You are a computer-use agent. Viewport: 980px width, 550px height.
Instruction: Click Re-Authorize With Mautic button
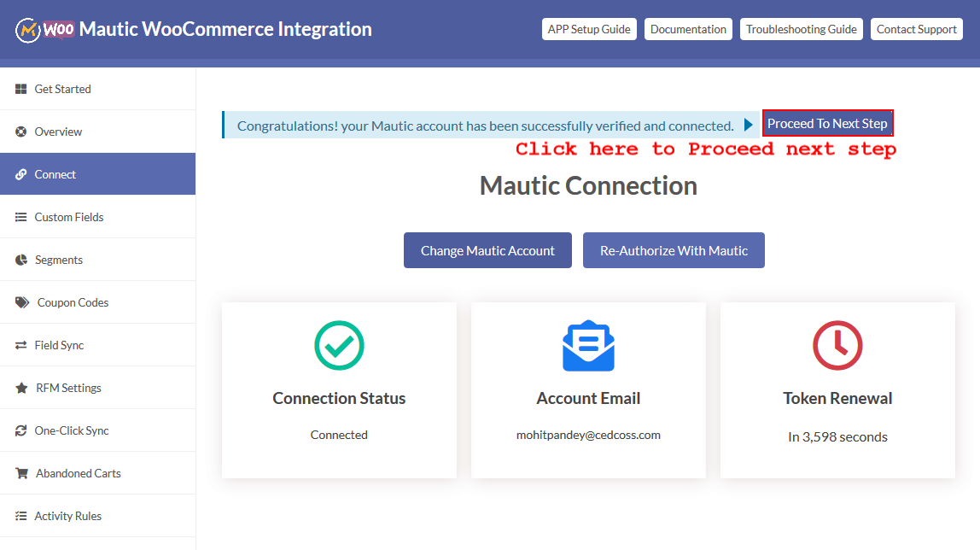(x=674, y=250)
